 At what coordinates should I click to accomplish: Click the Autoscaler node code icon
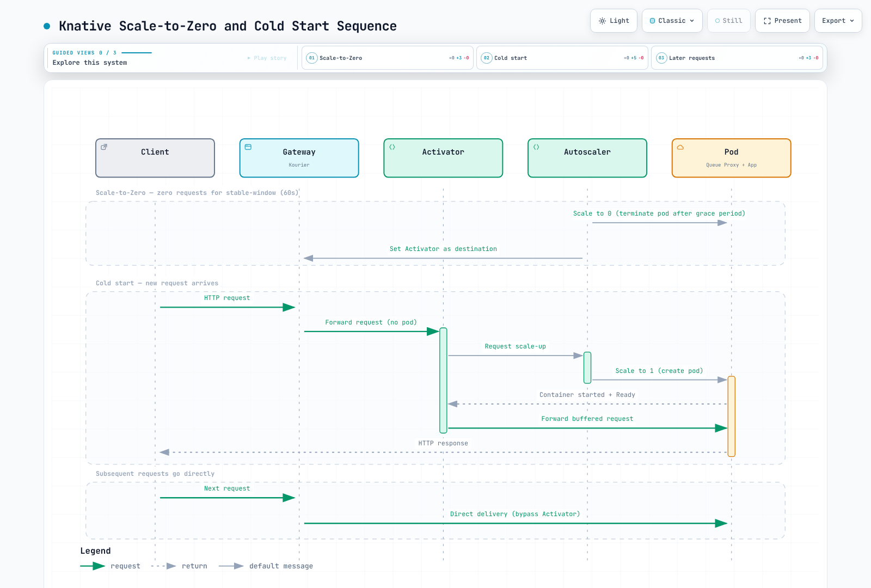[x=536, y=147]
